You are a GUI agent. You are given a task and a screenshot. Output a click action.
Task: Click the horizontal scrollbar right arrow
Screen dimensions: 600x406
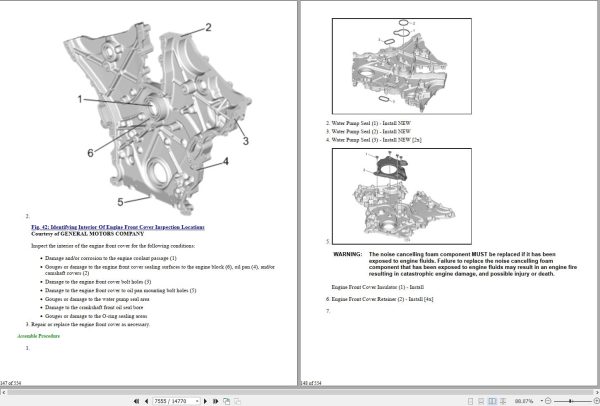point(597,392)
